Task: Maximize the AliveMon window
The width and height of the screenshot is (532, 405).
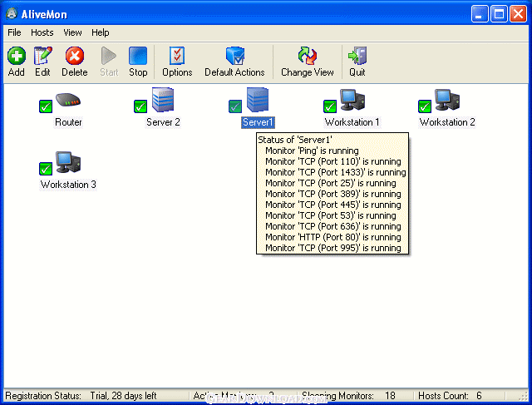Action: pos(499,14)
